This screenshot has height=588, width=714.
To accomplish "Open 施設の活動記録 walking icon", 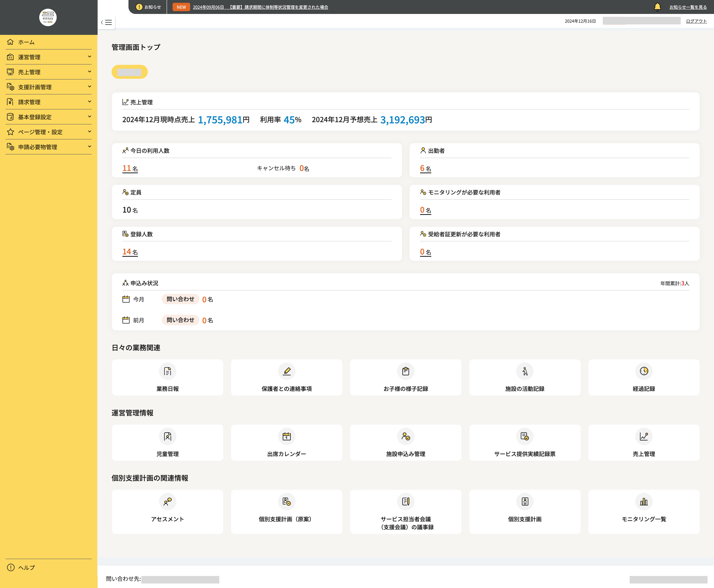I will [x=525, y=371].
